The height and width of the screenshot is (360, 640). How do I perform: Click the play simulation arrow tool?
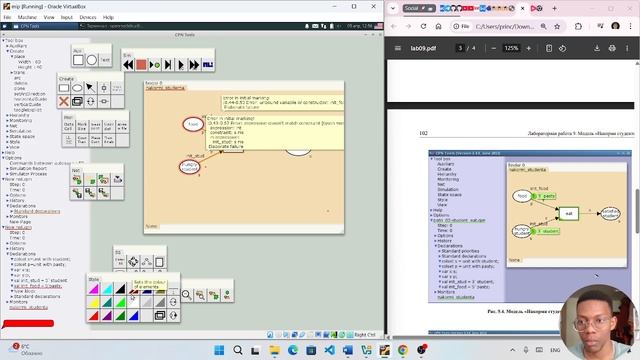point(181,65)
